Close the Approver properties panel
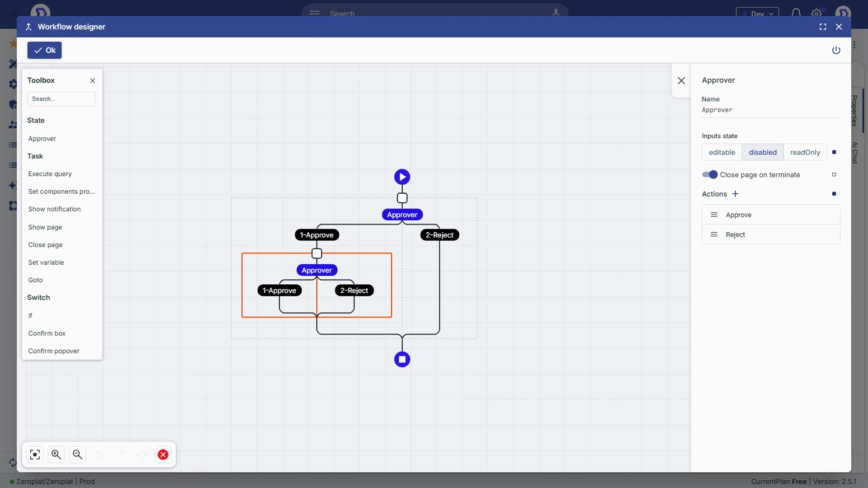The image size is (868, 488). pos(681,80)
